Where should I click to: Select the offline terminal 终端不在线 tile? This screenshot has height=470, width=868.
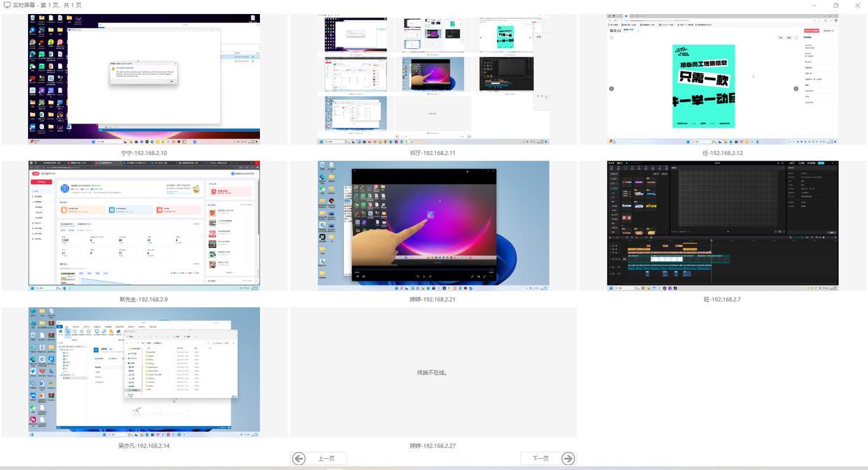pyautogui.click(x=433, y=372)
